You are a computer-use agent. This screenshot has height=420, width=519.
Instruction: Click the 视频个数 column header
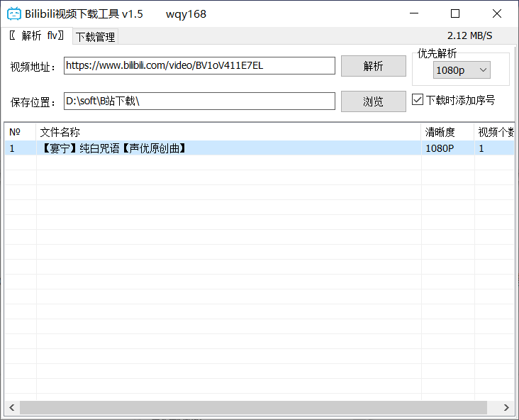[494, 132]
